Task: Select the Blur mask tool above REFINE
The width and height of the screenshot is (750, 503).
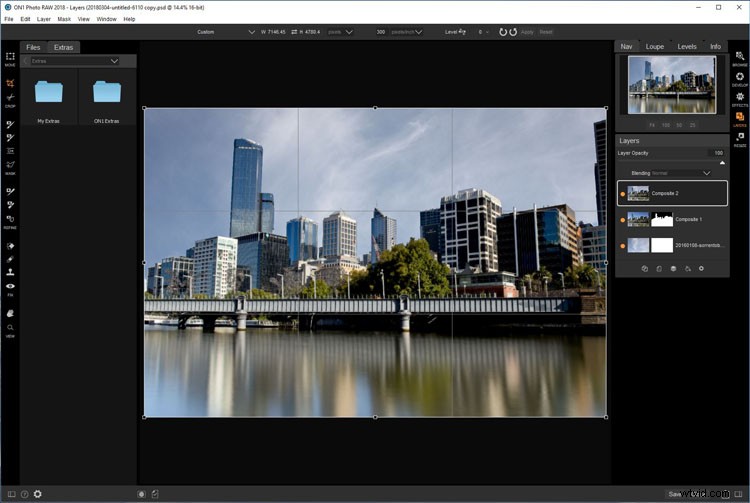Action: [10, 219]
